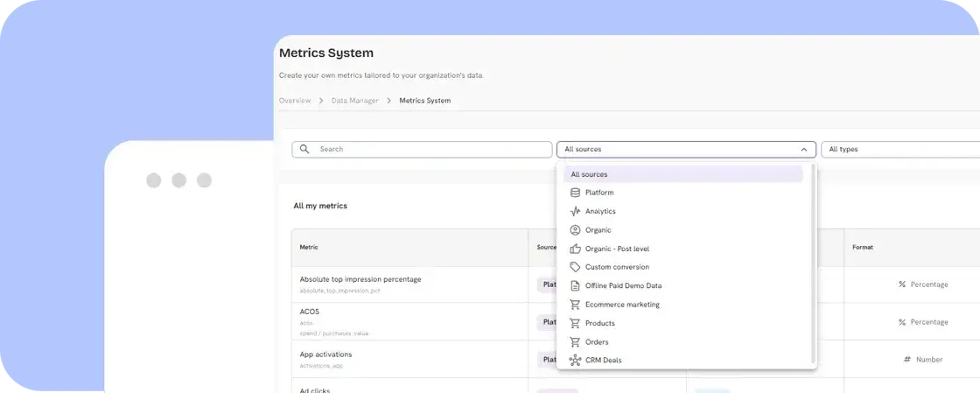The image size is (980, 393).
Task: Click the "All my metrics" heading
Action: coord(320,206)
